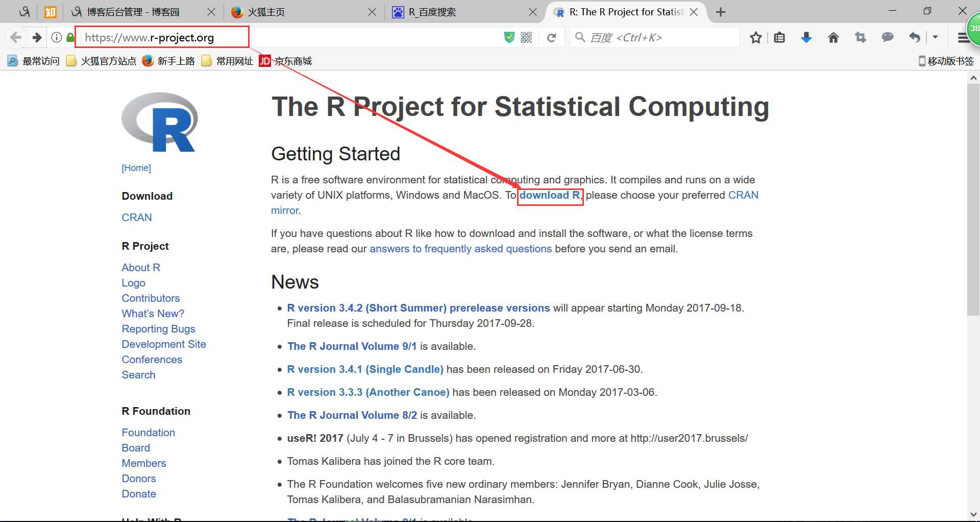This screenshot has width=980, height=522.
Task: Bookmark this page with the star icon
Action: 756,37
